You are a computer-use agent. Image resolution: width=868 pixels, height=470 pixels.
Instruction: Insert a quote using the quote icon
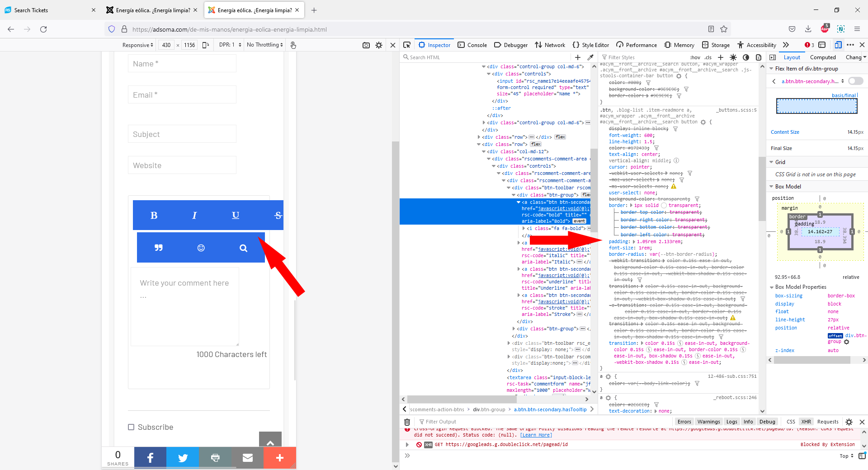point(158,248)
